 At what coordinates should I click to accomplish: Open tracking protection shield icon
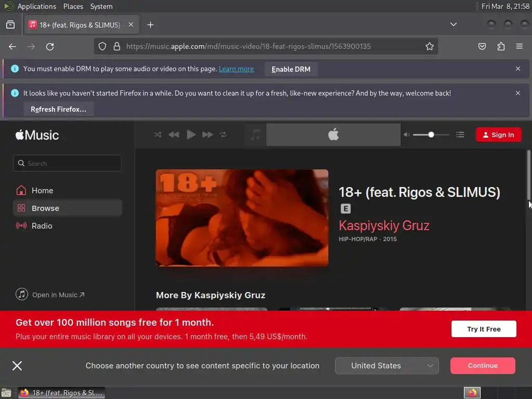tap(102, 46)
